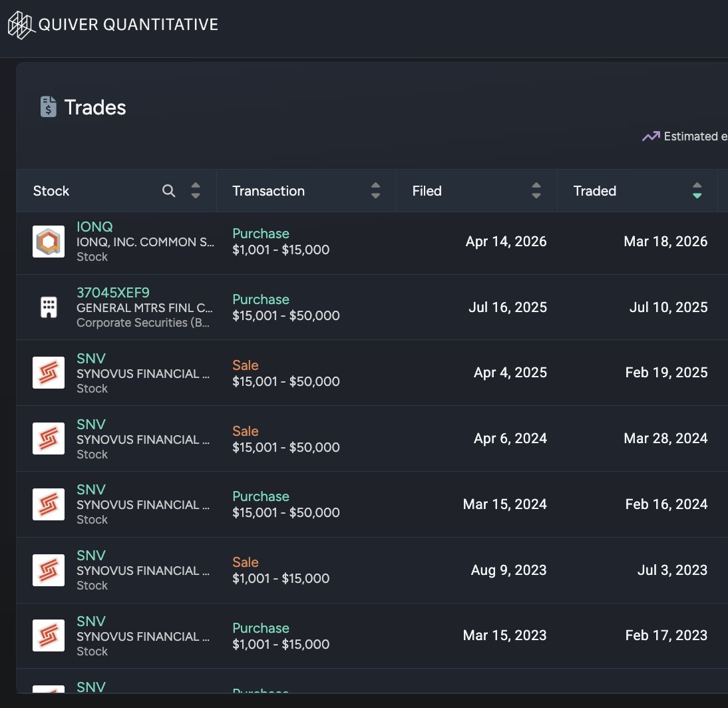This screenshot has width=728, height=708.
Task: Click the Quiver Quantitative logo icon
Action: pos(20,25)
